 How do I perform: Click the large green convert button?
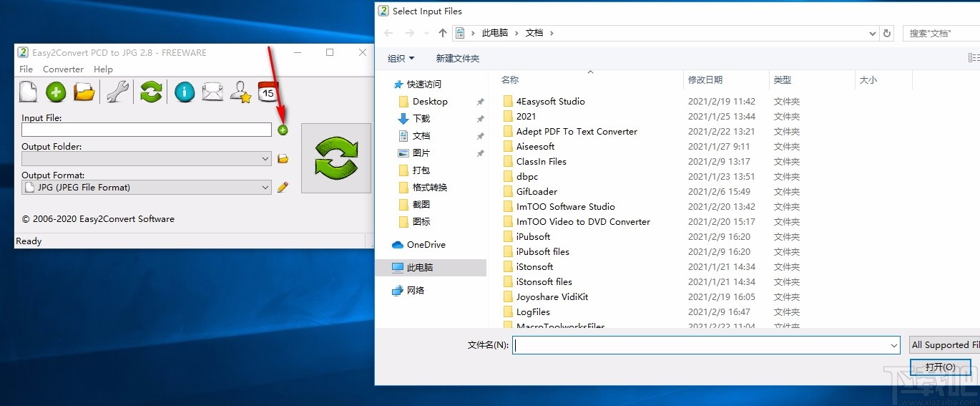click(336, 158)
